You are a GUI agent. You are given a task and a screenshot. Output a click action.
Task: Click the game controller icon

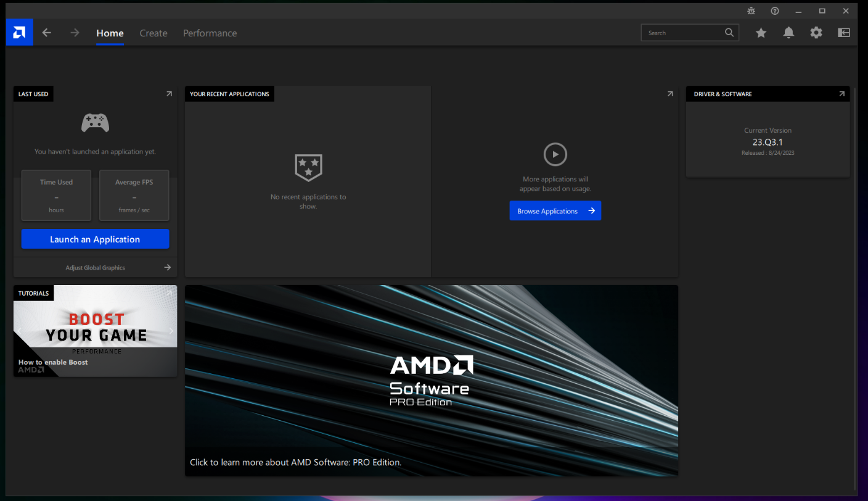pos(95,123)
